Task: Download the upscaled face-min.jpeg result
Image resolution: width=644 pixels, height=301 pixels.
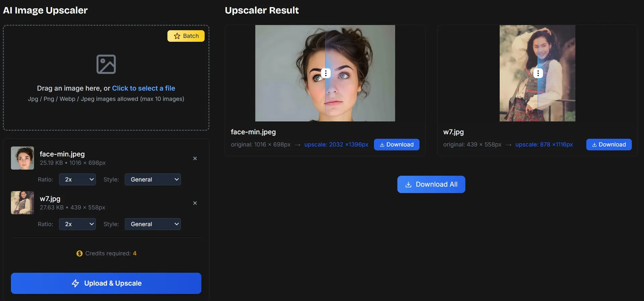Action: pos(396,144)
